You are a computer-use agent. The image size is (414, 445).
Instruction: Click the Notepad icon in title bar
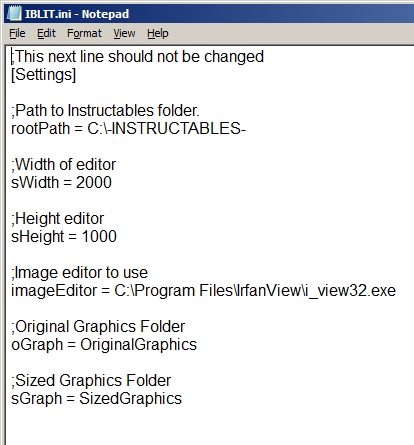pos(14,14)
